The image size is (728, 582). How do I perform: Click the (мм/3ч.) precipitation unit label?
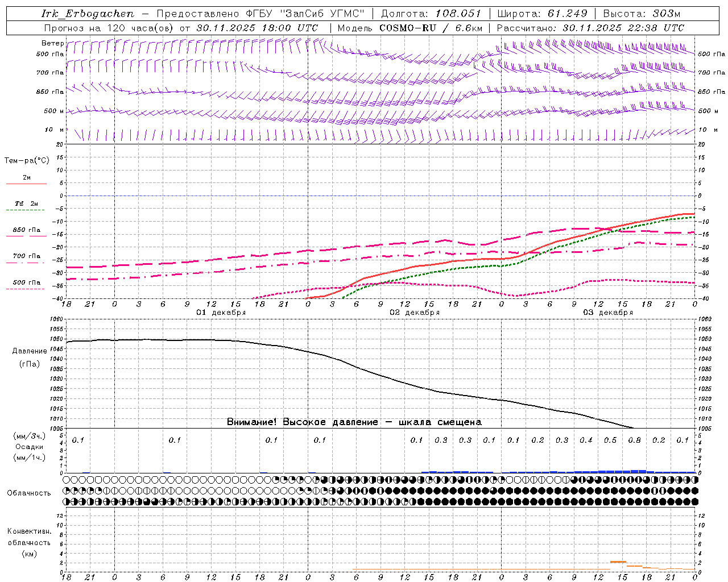click(x=30, y=436)
